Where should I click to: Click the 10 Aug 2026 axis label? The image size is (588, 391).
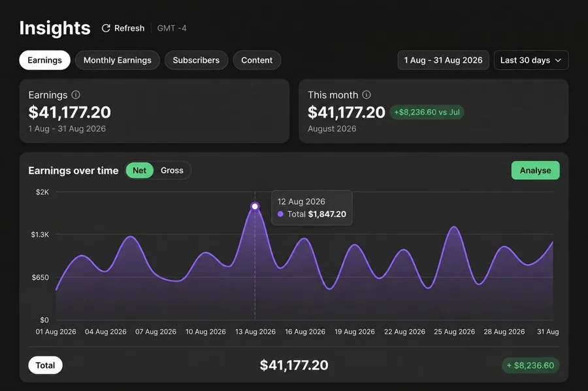pyautogui.click(x=206, y=331)
